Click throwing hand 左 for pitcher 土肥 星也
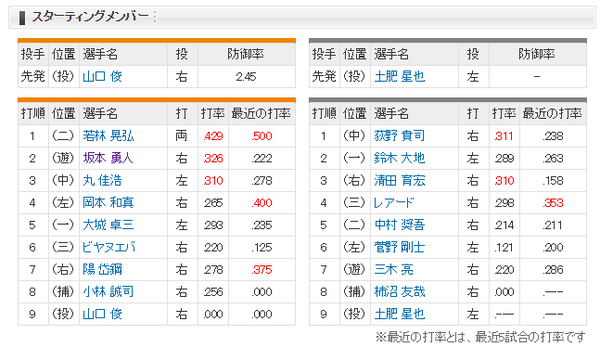 pyautogui.click(x=473, y=77)
